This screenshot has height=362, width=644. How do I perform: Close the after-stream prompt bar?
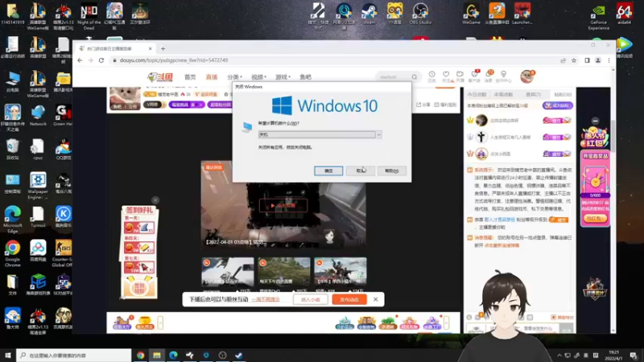(375, 299)
